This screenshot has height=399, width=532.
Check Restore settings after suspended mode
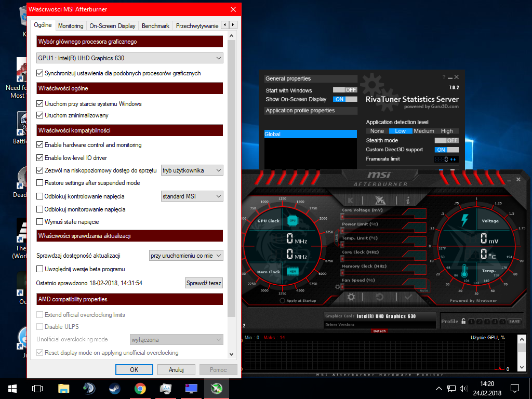(x=39, y=182)
